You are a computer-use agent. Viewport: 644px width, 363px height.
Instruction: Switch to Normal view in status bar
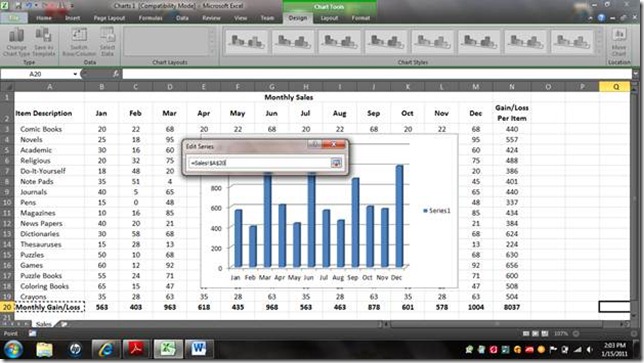526,334
